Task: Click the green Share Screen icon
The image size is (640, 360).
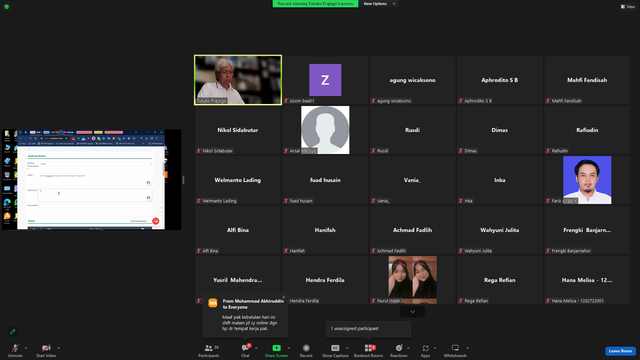Action: [x=276, y=348]
